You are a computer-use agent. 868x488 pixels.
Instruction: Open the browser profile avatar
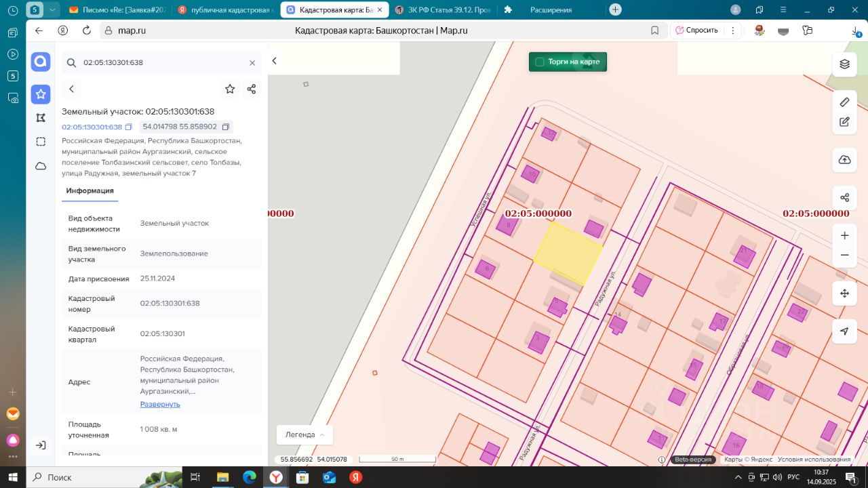click(x=736, y=9)
